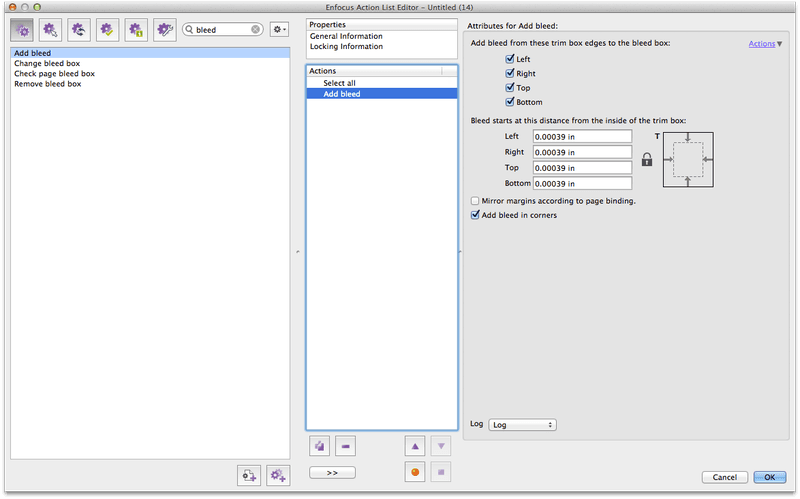800x499 pixels.
Task: Click the Actions column header
Action: pyautogui.click(x=374, y=71)
